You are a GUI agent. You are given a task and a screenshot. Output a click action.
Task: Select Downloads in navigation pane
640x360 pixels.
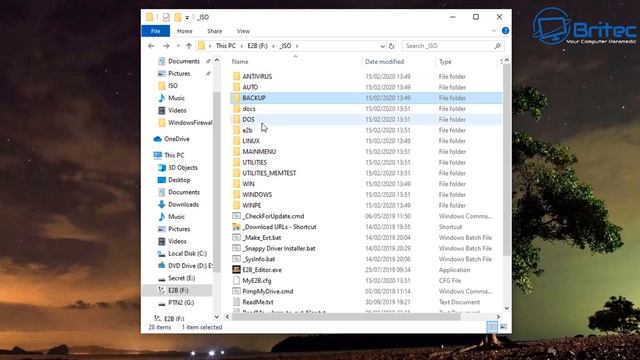[183, 204]
